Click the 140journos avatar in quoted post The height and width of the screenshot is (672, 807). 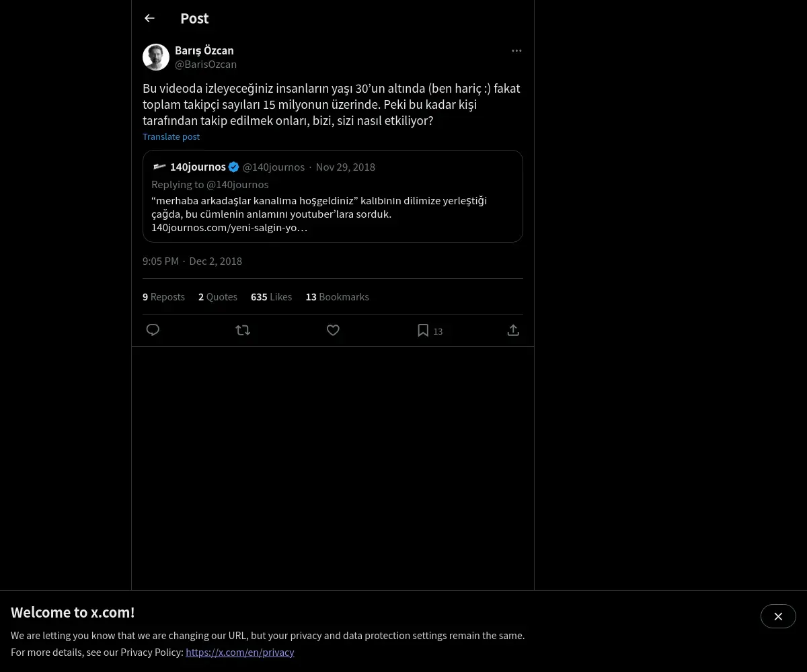click(159, 167)
